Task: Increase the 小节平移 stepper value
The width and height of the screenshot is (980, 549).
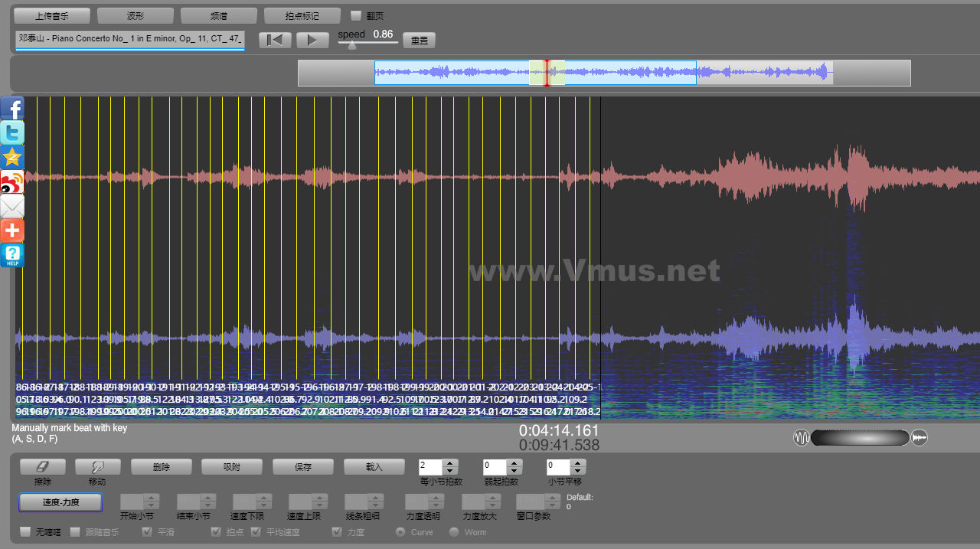Action: [578, 463]
